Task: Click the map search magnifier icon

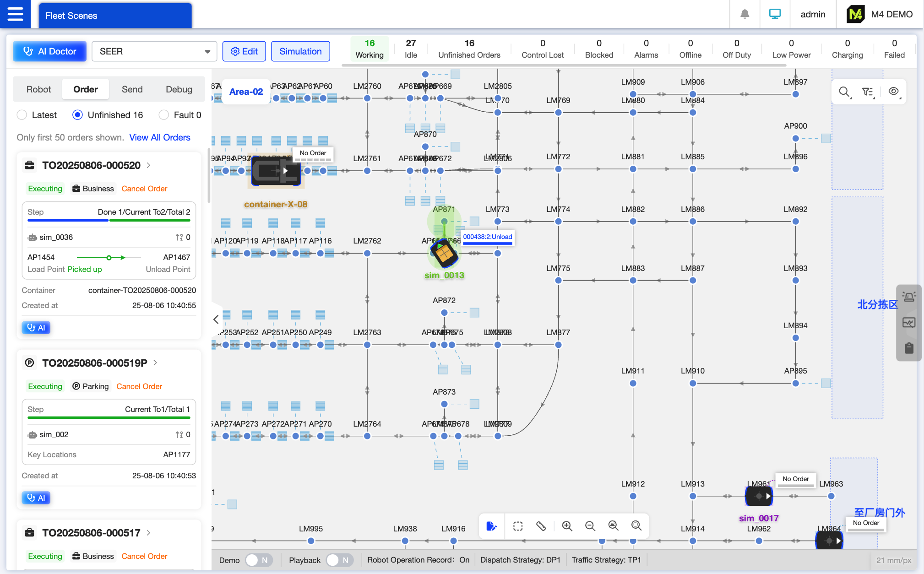Action: coord(844,92)
